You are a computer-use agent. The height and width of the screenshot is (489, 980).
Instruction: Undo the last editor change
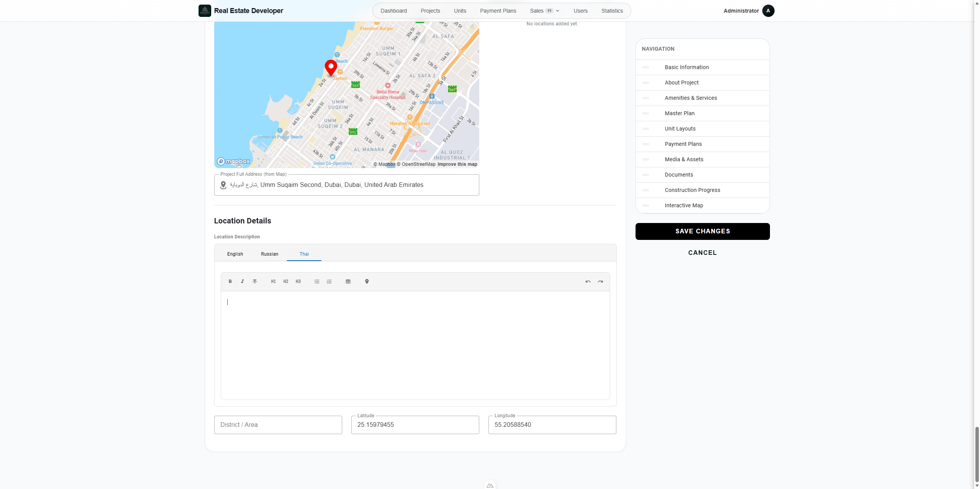click(x=588, y=281)
